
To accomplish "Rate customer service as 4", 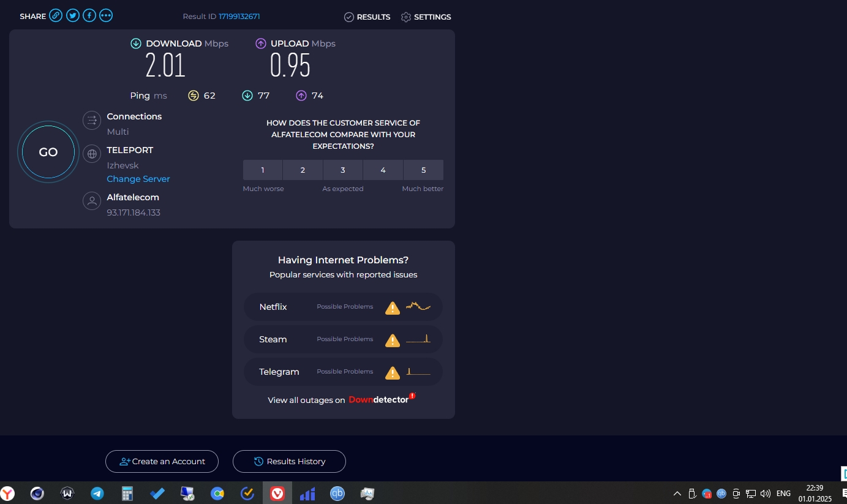I will [x=383, y=170].
